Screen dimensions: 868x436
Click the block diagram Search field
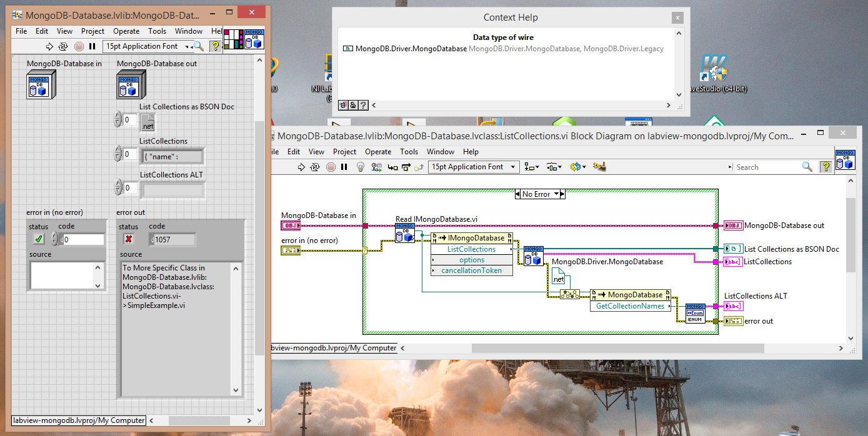pyautogui.click(x=767, y=167)
